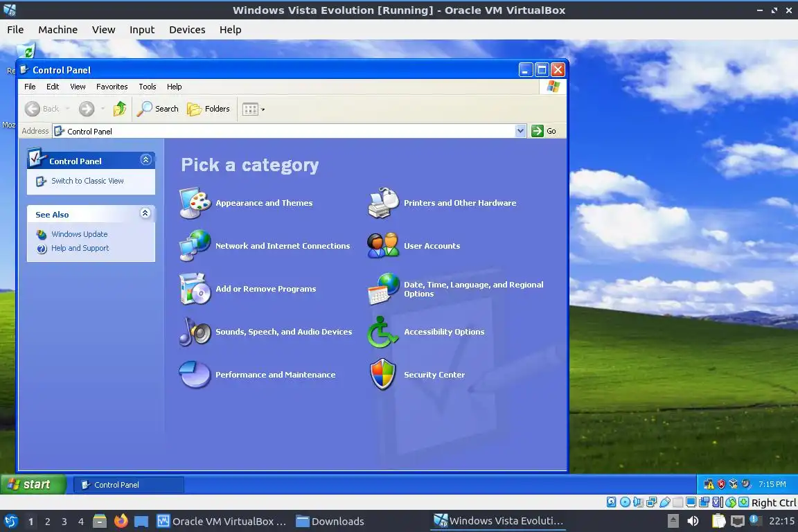This screenshot has height=532, width=798.
Task: Toggle the Folders pane button
Action: click(208, 109)
